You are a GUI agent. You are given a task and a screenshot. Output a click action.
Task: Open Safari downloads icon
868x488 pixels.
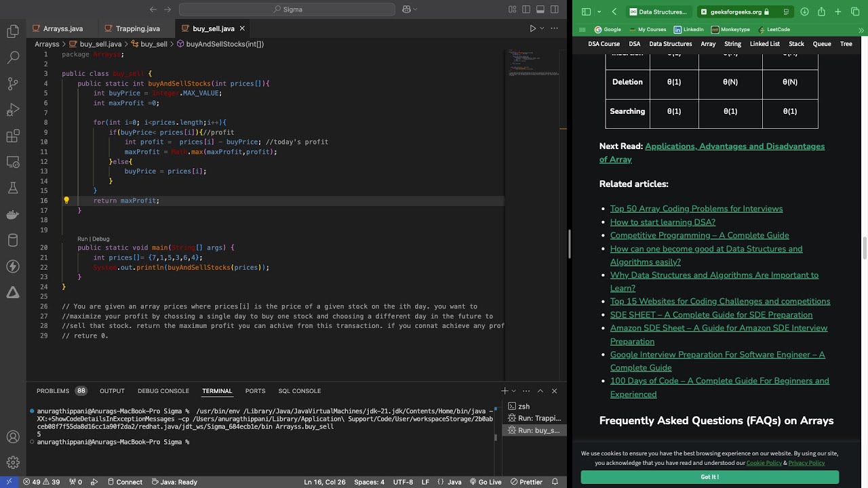click(x=804, y=12)
